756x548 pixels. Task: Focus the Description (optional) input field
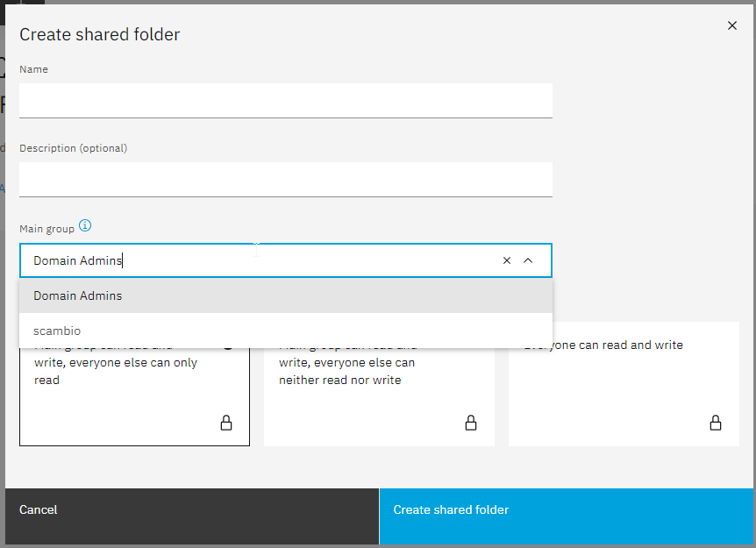tap(285, 179)
